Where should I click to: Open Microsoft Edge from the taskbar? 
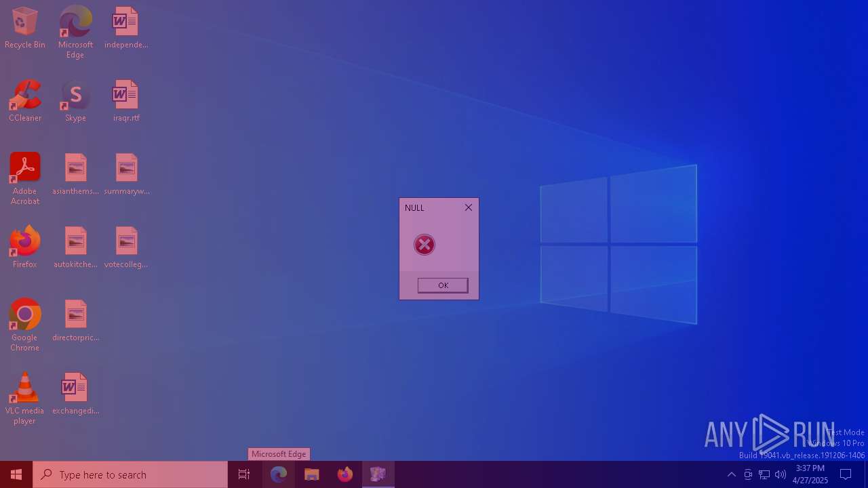pyautogui.click(x=279, y=474)
